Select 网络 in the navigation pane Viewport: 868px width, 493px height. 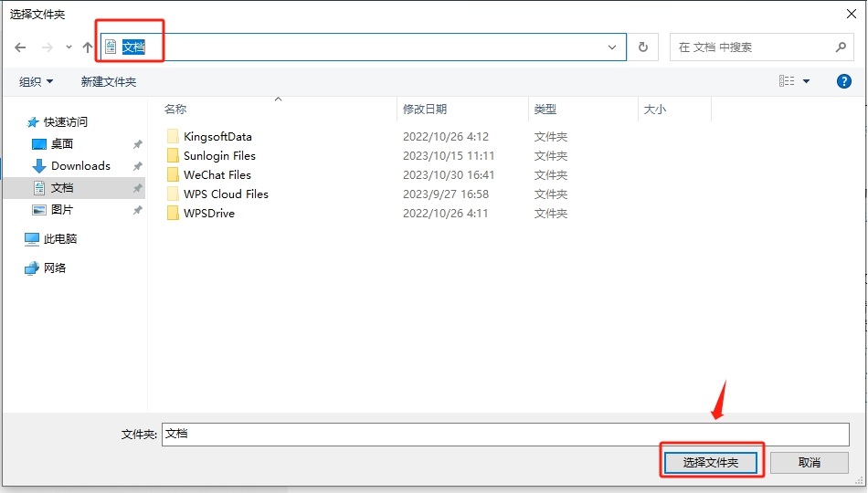(x=55, y=267)
